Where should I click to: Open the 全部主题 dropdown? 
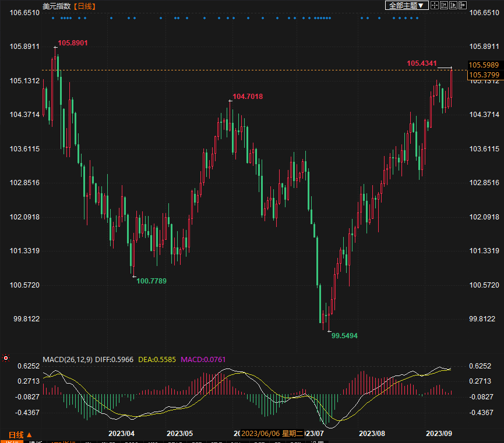(406, 5)
